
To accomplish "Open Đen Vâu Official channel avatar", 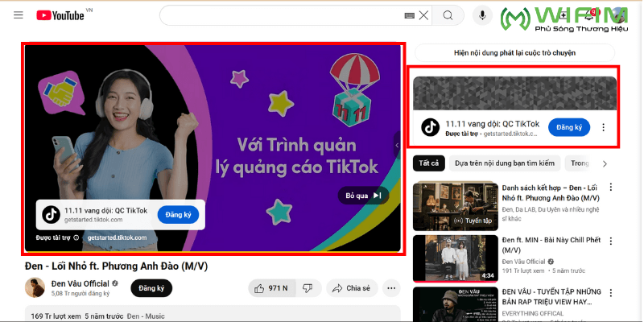I will 35,287.
